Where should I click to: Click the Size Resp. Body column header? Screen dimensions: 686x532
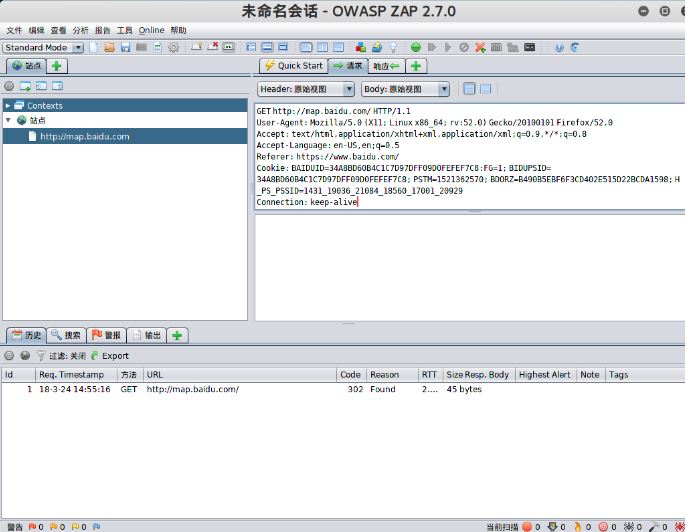(478, 374)
